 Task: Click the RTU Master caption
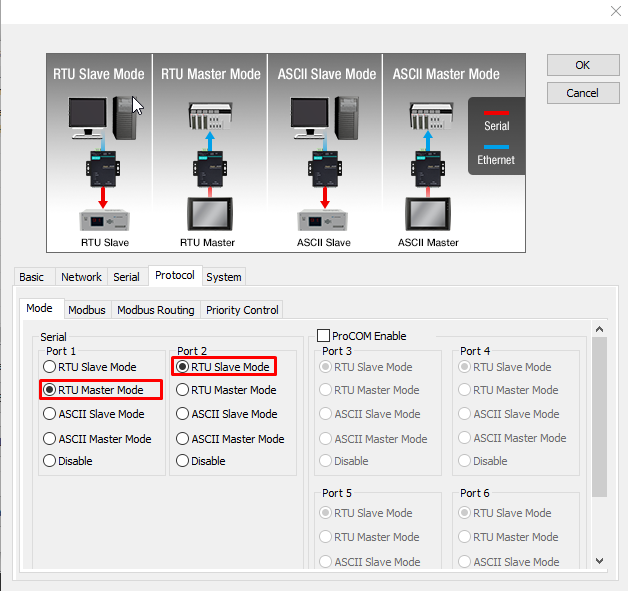pyautogui.click(x=207, y=242)
